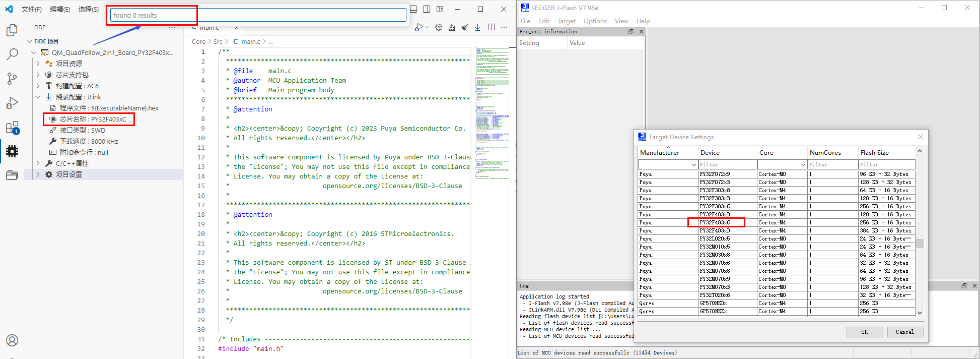Open the Source Control view
The image size is (980, 359).
pos(12,79)
